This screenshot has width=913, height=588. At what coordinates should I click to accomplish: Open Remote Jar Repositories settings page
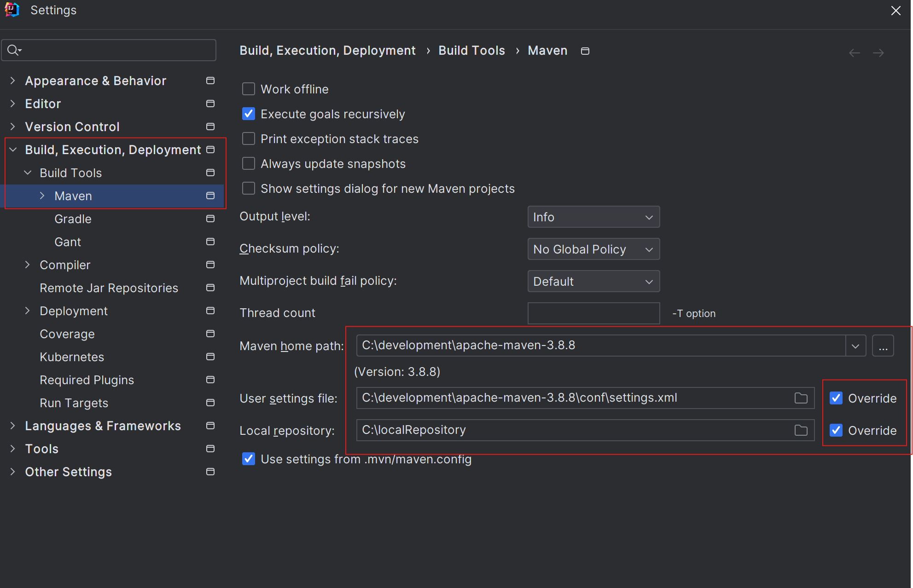pyautogui.click(x=109, y=288)
